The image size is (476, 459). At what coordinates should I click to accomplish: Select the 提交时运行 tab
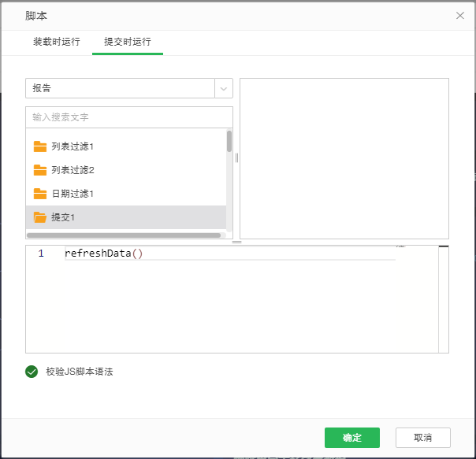pos(127,42)
